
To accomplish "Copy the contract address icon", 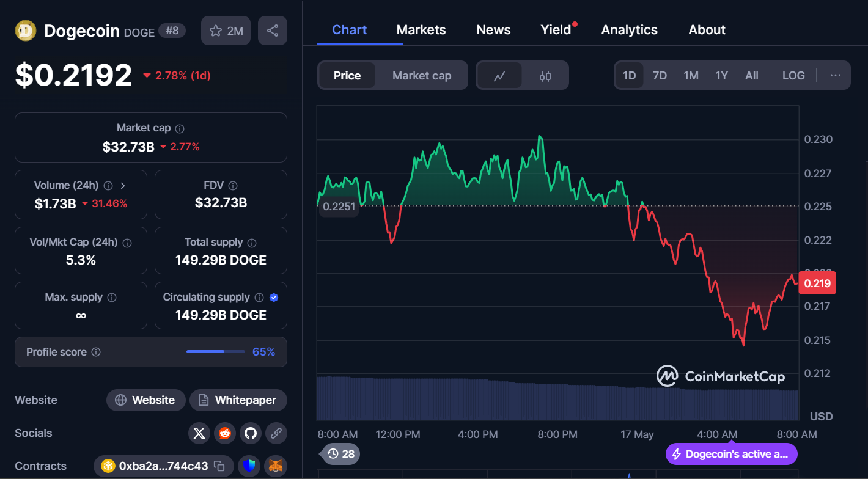I will pos(219,466).
